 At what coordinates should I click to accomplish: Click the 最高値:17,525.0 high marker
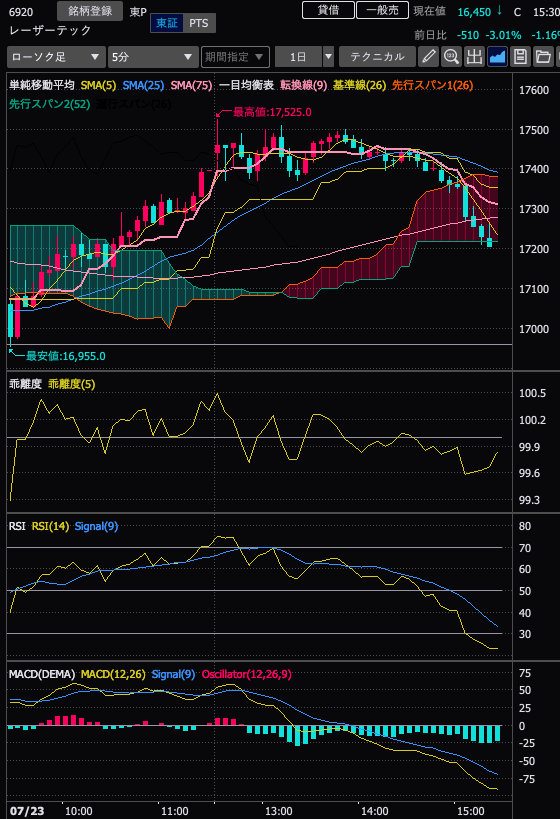(272, 112)
